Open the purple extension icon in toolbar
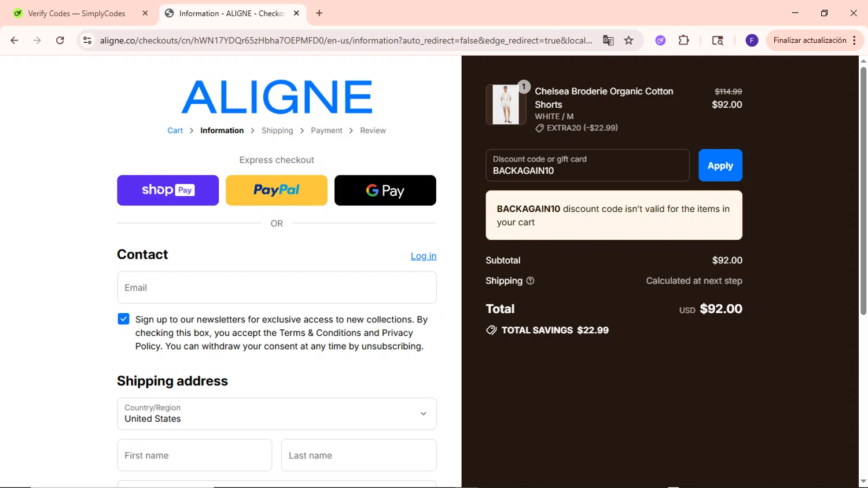Viewport: 868px width, 488px height. point(660,41)
